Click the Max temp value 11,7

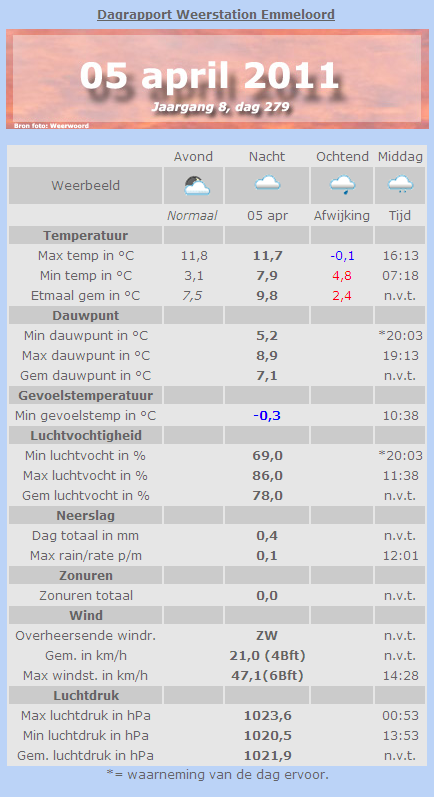[x=267, y=256]
